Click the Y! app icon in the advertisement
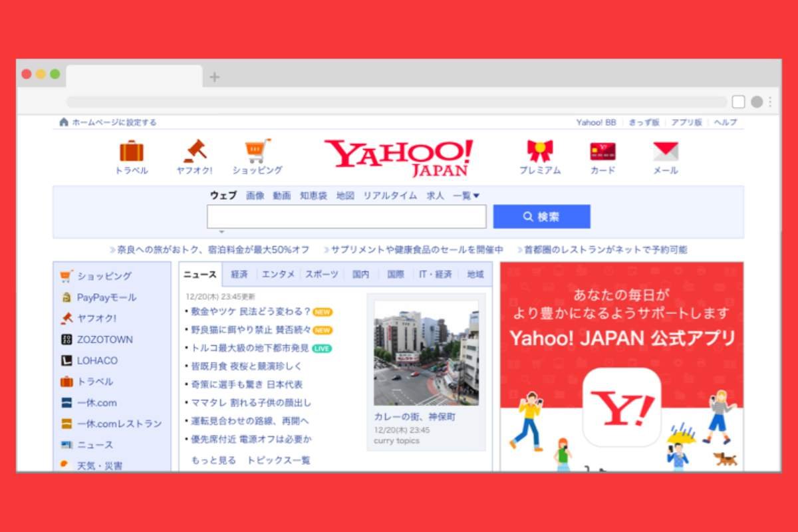This screenshot has width=798, height=532. tap(622, 407)
